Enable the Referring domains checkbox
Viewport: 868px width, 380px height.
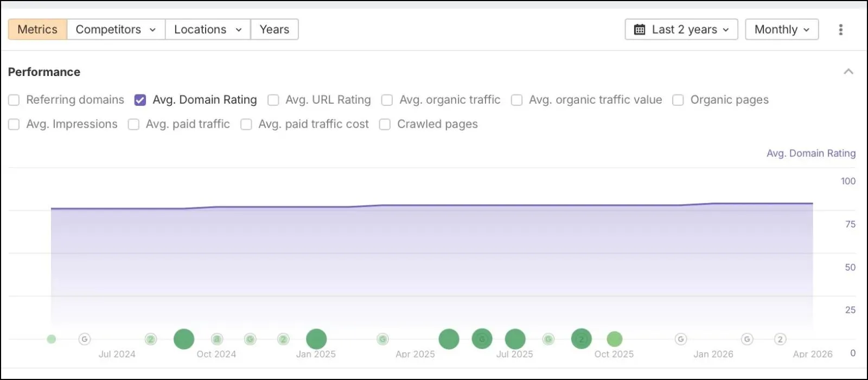coord(14,100)
